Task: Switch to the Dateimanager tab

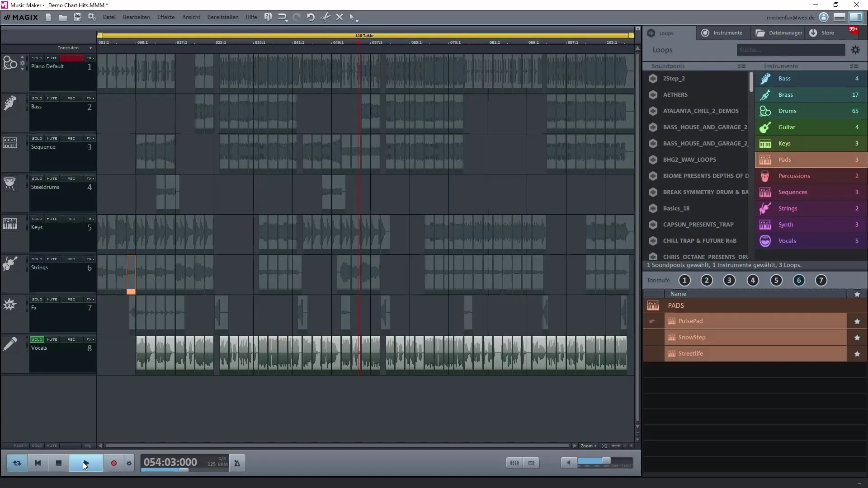Action: (779, 33)
